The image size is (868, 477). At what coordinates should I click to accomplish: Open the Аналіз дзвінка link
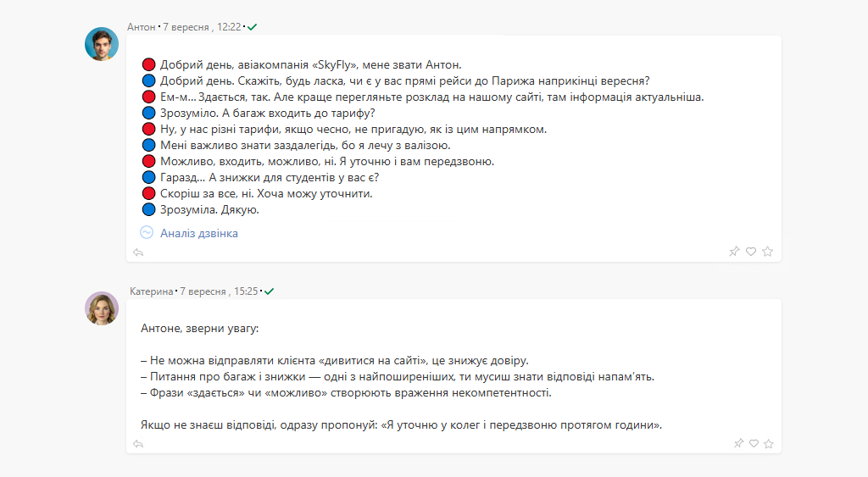pyautogui.click(x=198, y=233)
